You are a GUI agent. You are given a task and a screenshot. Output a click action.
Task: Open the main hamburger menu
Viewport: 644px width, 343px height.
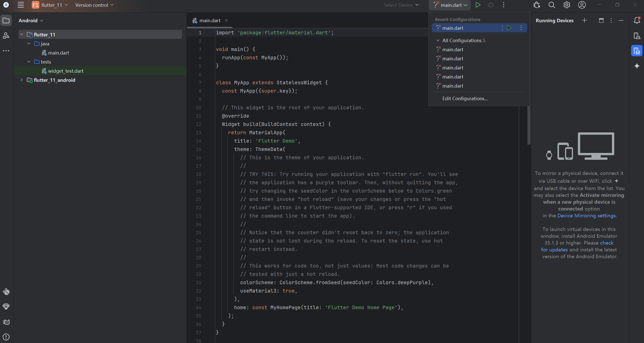tap(21, 5)
